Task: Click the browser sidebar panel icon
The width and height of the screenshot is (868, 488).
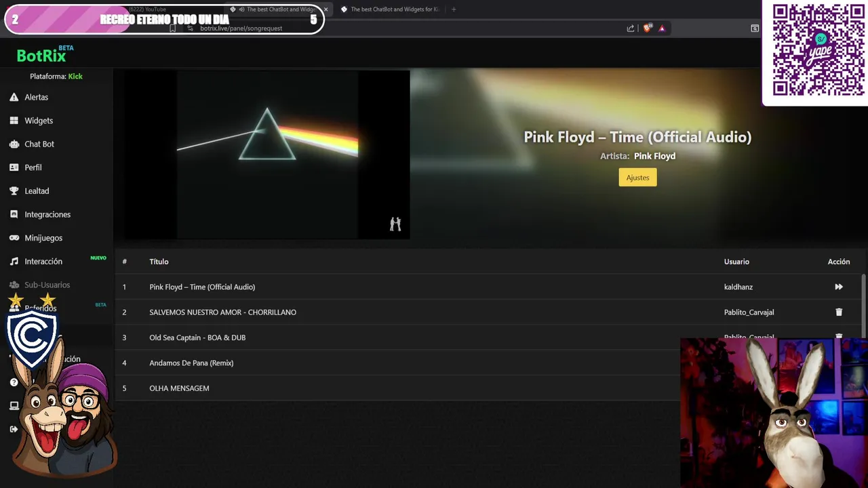Action: point(755,28)
